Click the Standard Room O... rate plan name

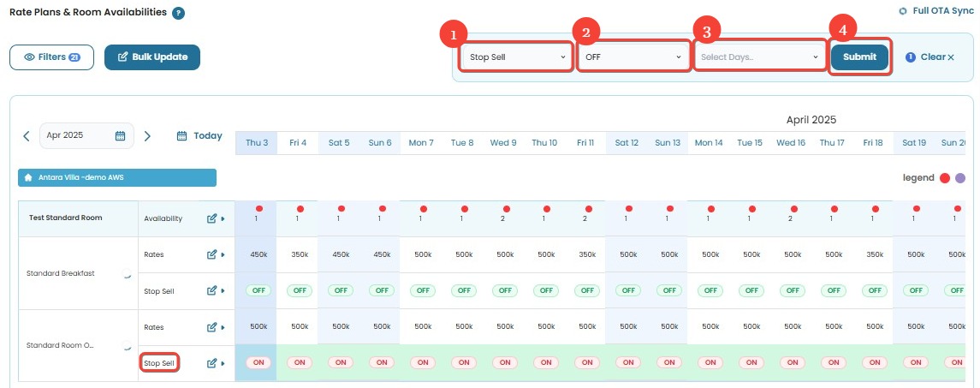click(x=60, y=345)
